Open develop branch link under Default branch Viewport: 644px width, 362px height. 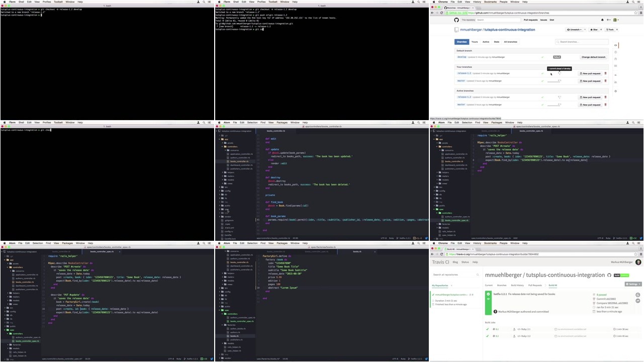pyautogui.click(x=462, y=57)
